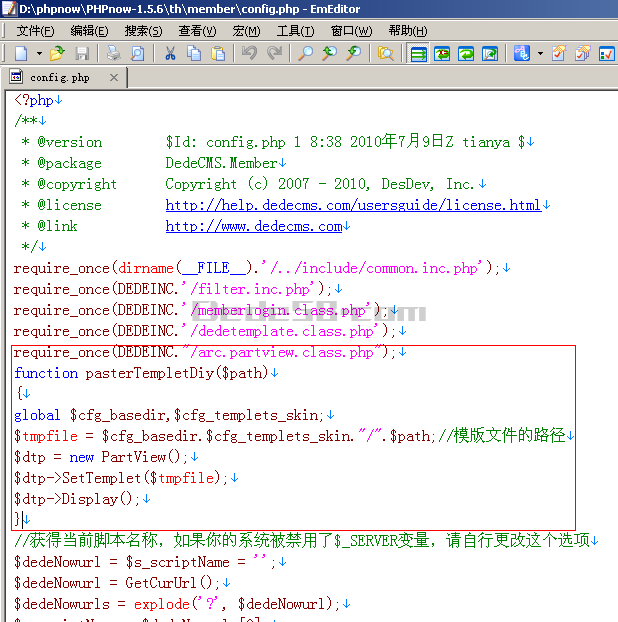The height and width of the screenshot is (622, 618).
Task: Select the config.php document tab
Action: click(x=59, y=77)
